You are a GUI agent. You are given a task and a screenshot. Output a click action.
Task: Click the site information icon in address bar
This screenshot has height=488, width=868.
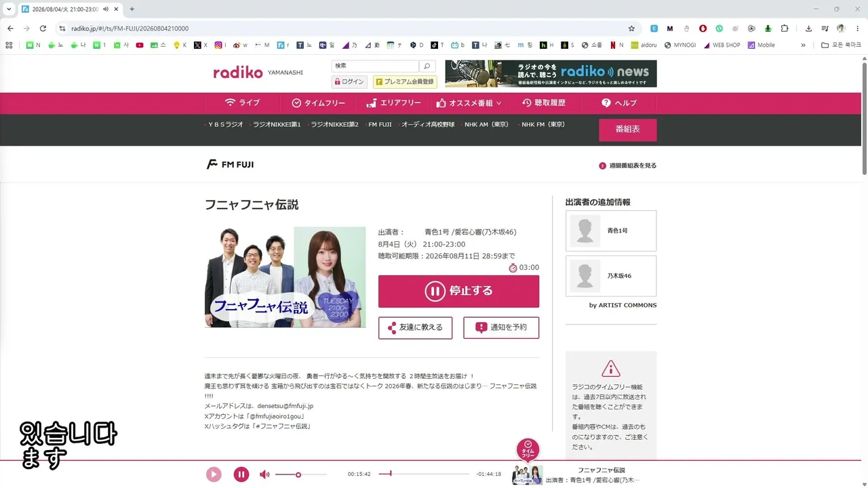click(62, 28)
